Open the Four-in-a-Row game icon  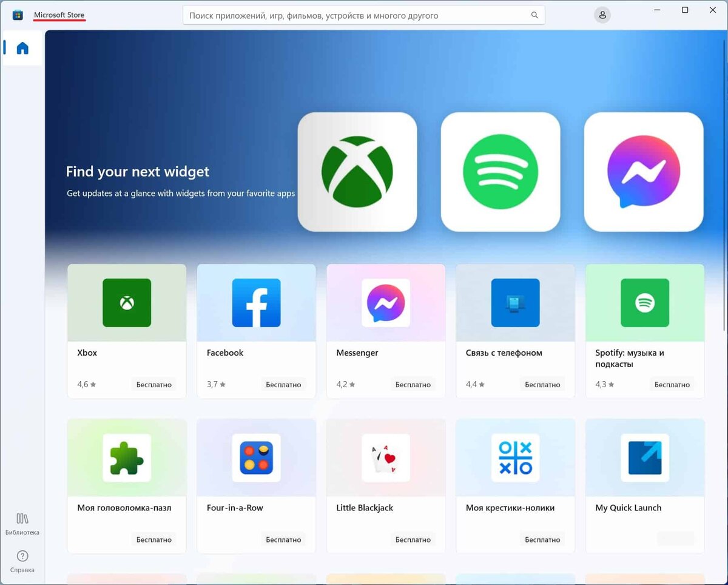click(256, 458)
